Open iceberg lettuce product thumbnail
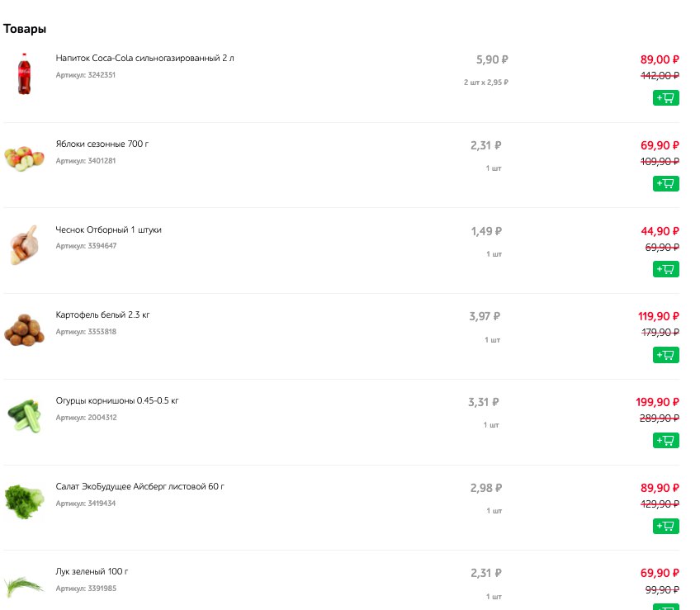The image size is (700, 610). click(25, 502)
